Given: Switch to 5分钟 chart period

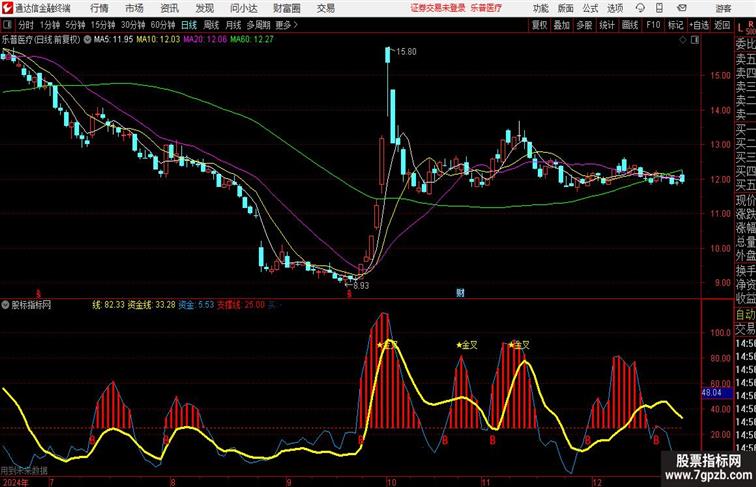Looking at the screenshot, I should [x=75, y=25].
